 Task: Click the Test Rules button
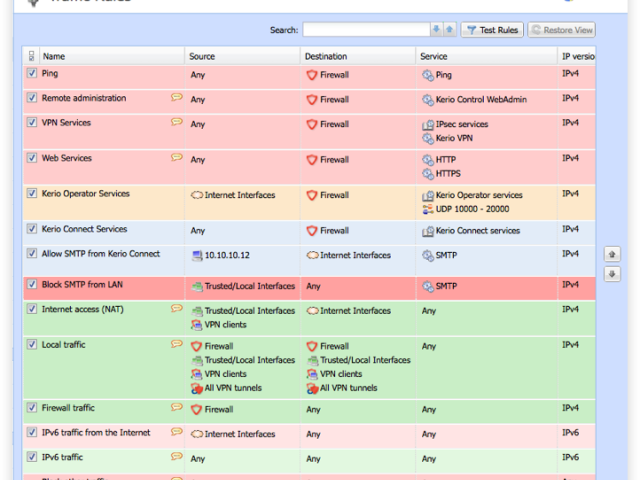[x=492, y=30]
